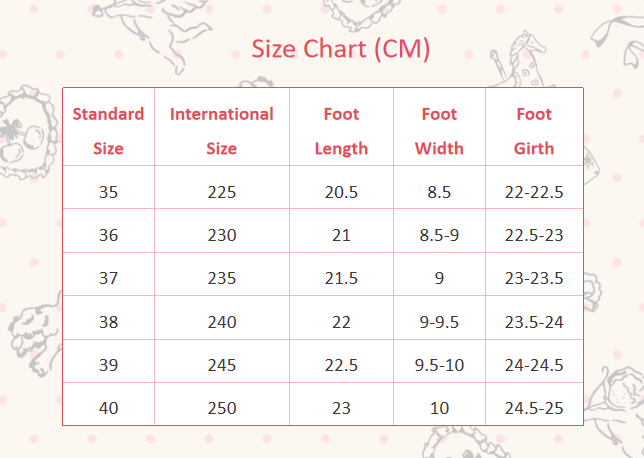
Task: Click the international size 235 cell
Action: (x=222, y=279)
